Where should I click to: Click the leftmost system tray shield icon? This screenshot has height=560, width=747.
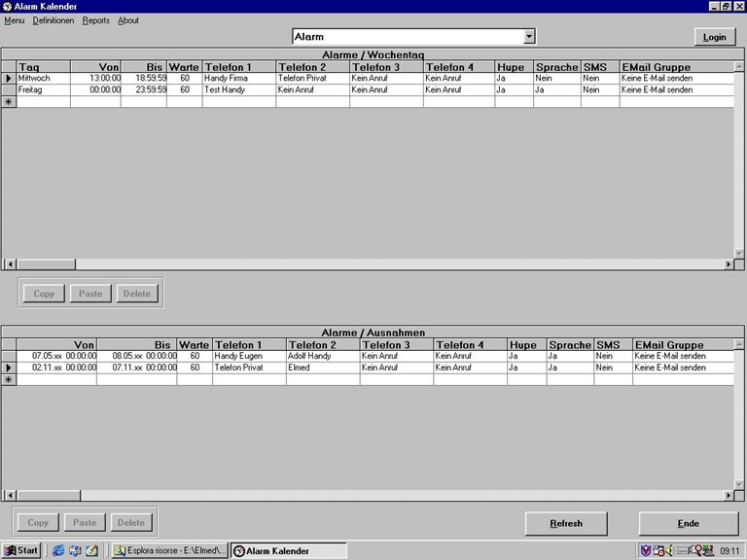coord(645,550)
